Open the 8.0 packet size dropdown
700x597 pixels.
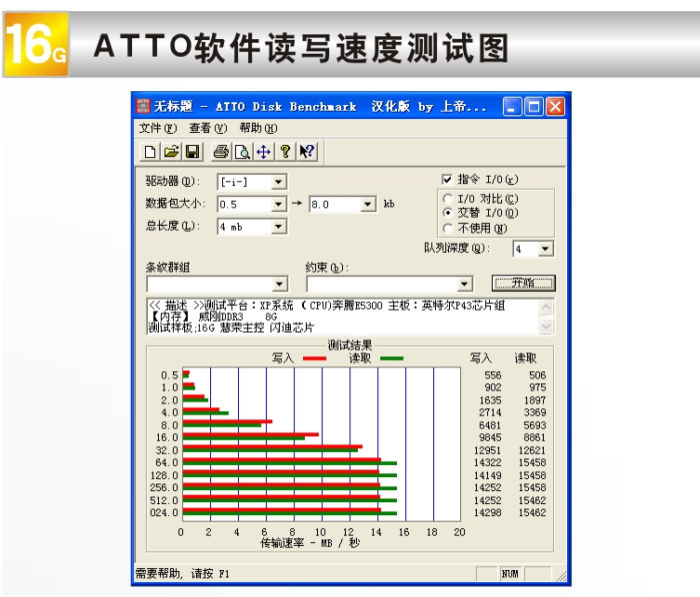367,205
